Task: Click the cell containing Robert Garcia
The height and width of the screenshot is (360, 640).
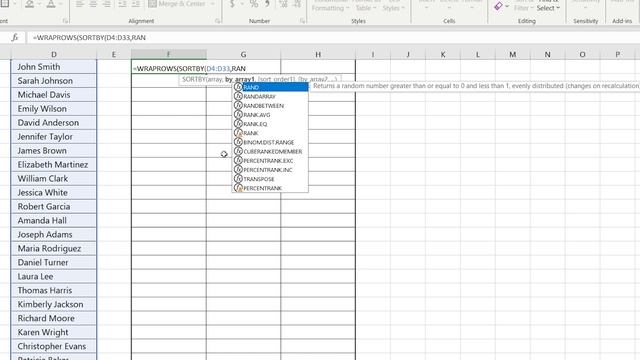Action: [x=53, y=207]
